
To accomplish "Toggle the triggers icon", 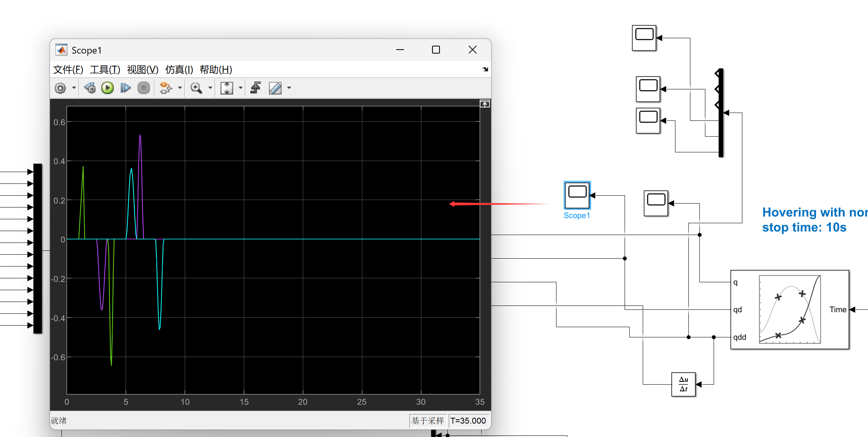I will [x=256, y=88].
